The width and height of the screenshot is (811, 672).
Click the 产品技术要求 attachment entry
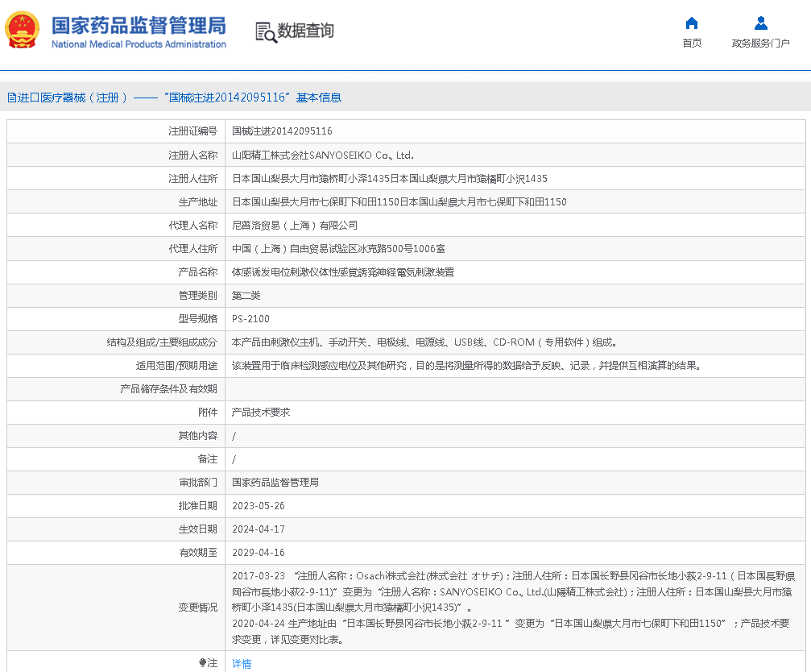click(x=261, y=413)
